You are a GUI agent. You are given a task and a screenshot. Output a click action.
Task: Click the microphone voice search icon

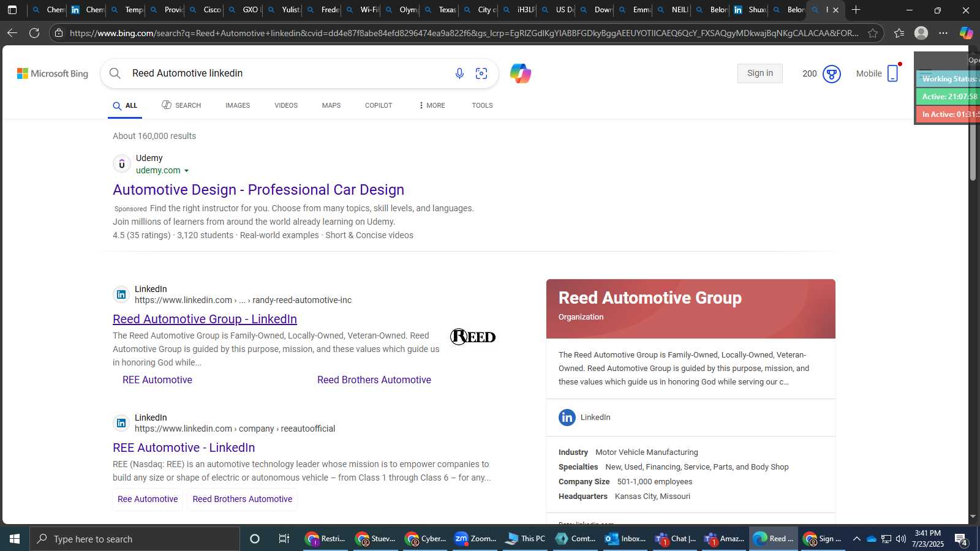coord(459,73)
